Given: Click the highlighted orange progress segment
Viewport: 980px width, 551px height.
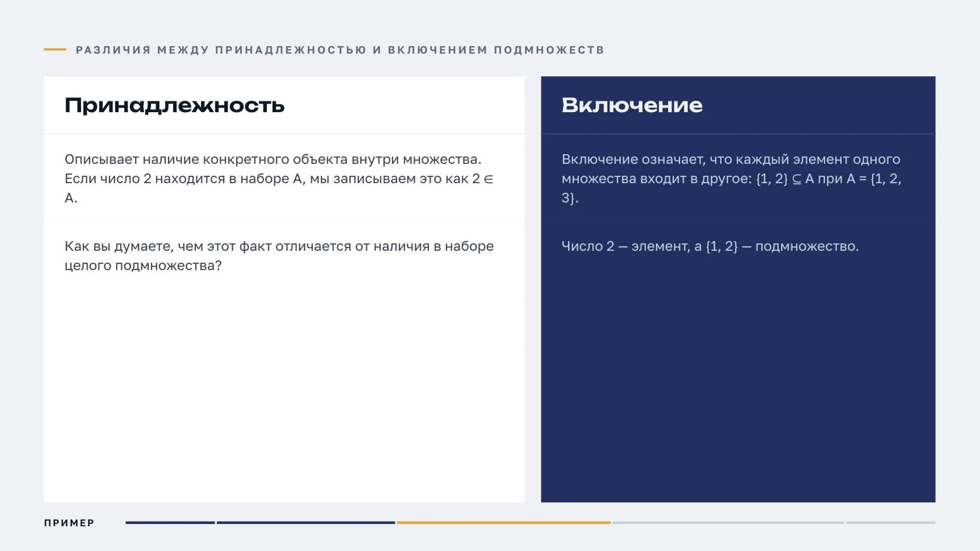Looking at the screenshot, I should 504,522.
